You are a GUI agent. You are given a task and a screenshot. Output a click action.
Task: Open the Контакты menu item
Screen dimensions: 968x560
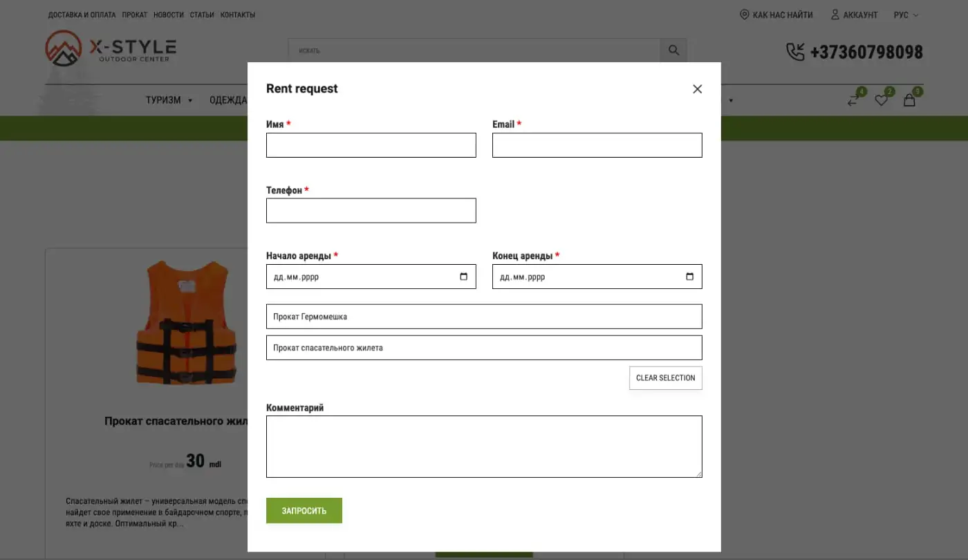[238, 15]
